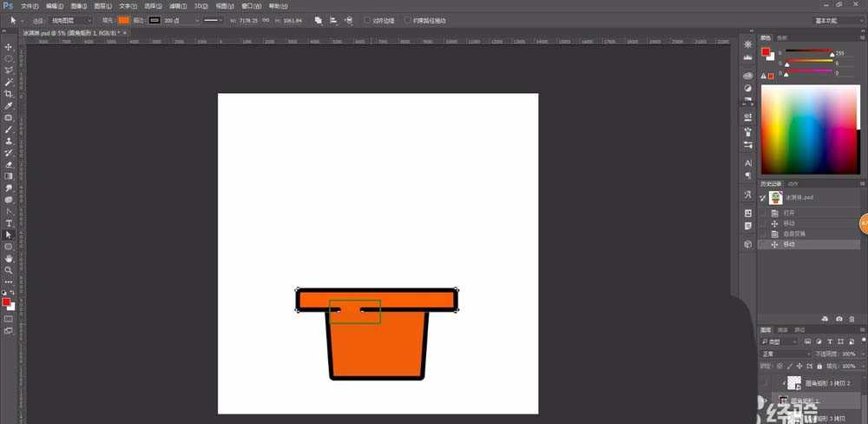Toggle visibility of 圆角矩形 3 拷贝 2 layer
This screenshot has width=868, height=424.
click(764, 382)
